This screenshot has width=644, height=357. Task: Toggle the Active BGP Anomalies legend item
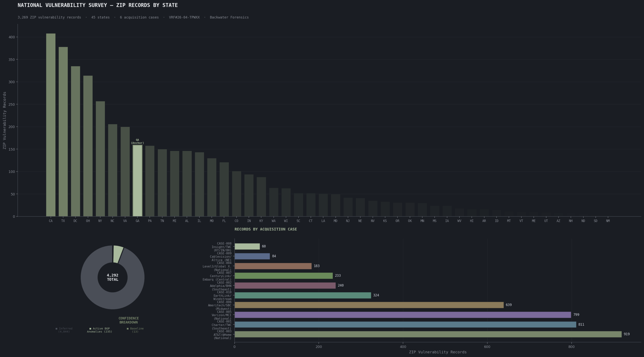pos(100,330)
